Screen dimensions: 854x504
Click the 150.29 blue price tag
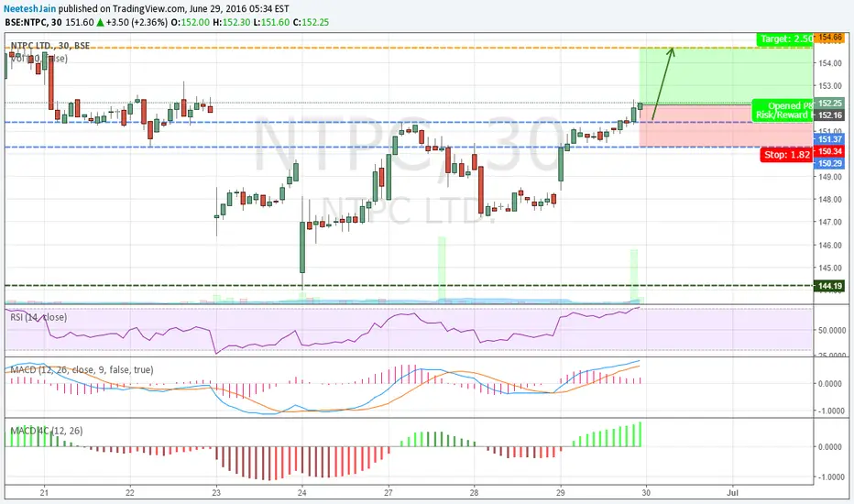829,163
